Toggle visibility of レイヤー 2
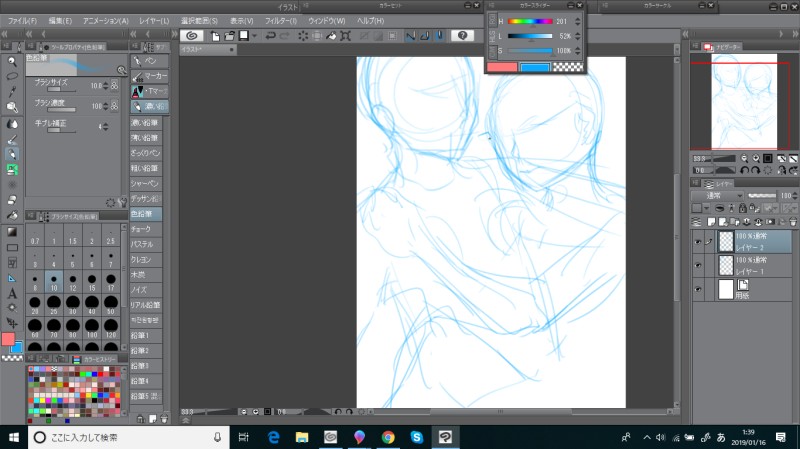This screenshot has width=800, height=449. (x=698, y=242)
